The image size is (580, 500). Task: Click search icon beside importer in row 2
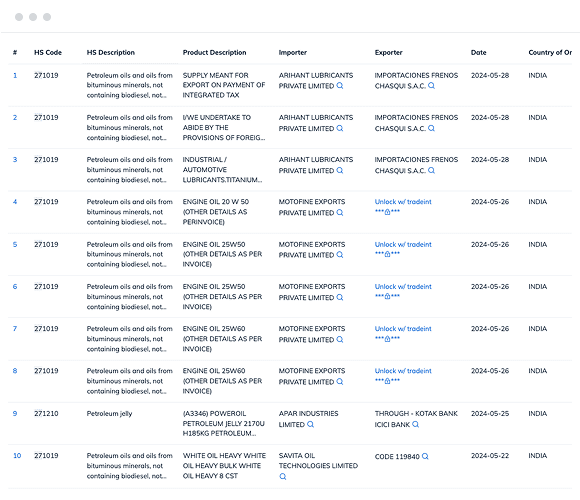point(340,128)
